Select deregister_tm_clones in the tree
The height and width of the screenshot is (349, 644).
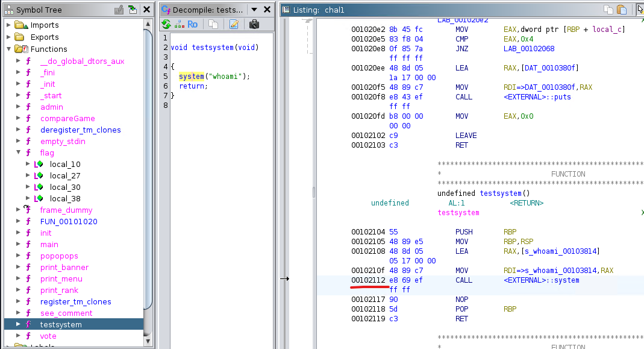[81, 130]
